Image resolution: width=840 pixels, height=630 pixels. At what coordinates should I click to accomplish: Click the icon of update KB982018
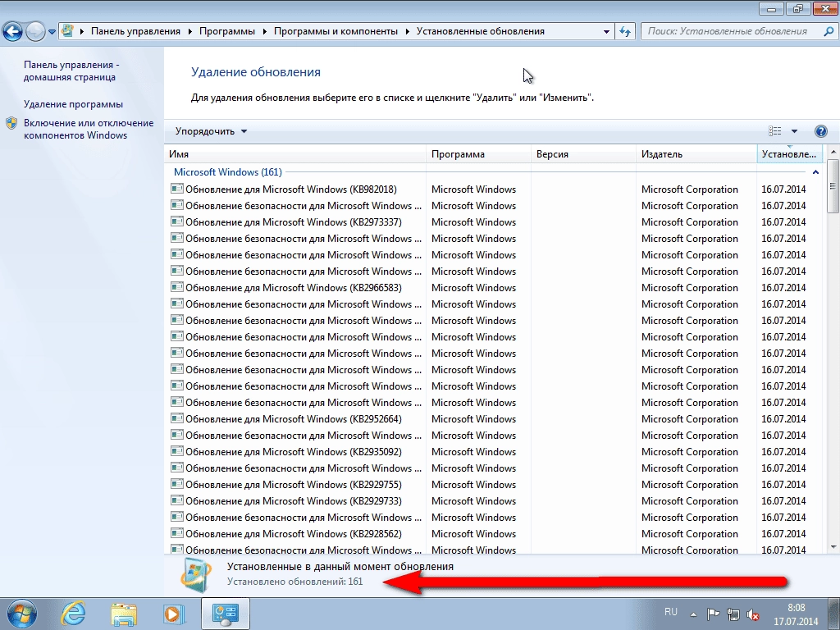[x=177, y=189]
